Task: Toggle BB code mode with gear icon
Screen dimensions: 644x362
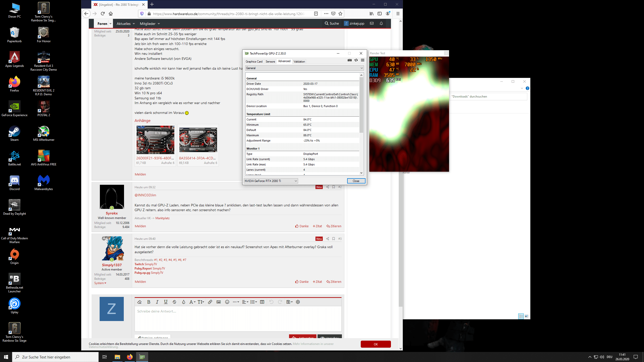Action: click(x=298, y=302)
